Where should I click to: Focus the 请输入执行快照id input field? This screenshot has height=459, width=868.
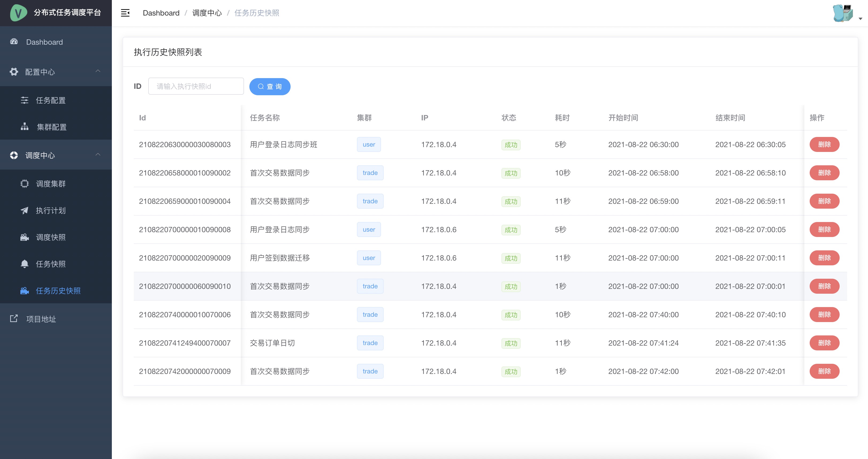[196, 87]
